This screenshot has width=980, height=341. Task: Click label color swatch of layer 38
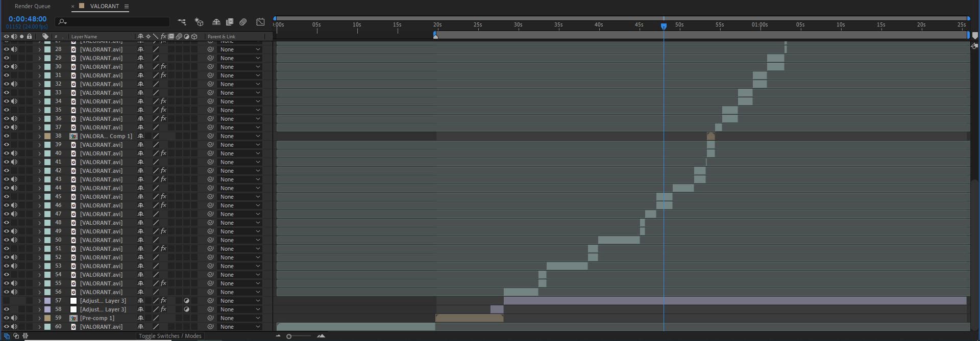pos(47,136)
